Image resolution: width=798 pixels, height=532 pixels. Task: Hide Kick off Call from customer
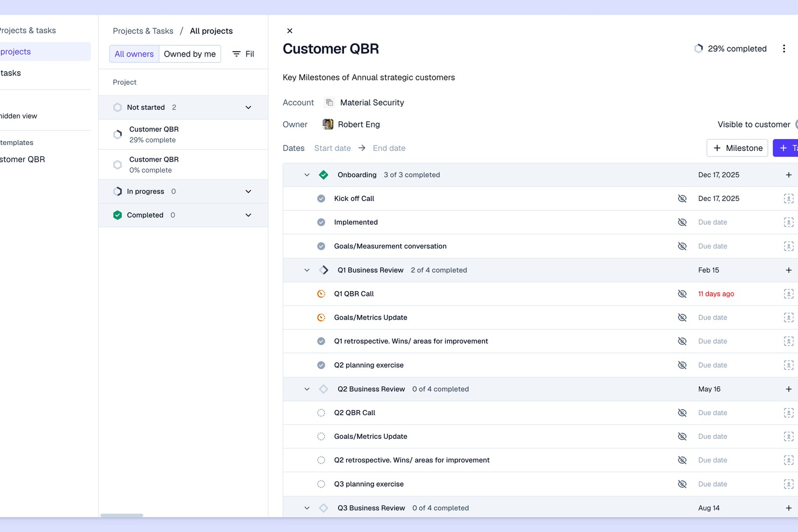click(x=682, y=198)
